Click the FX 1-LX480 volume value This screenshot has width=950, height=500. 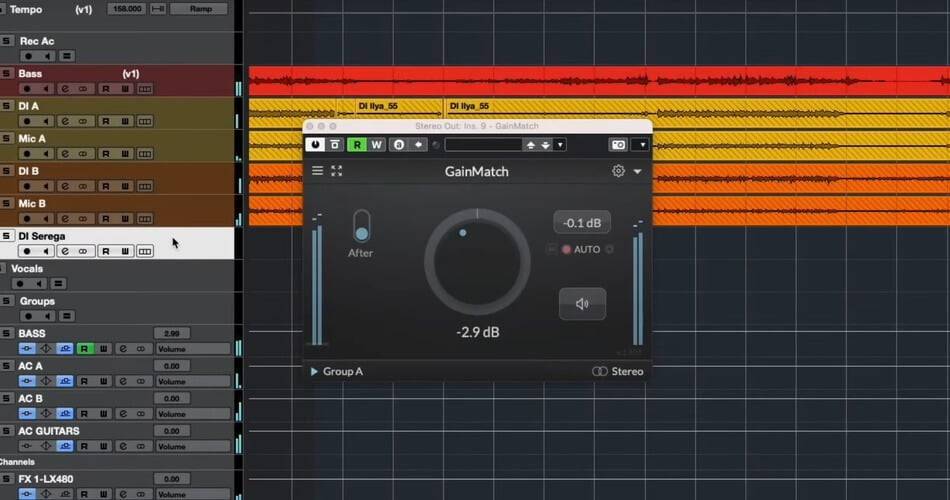pos(172,479)
